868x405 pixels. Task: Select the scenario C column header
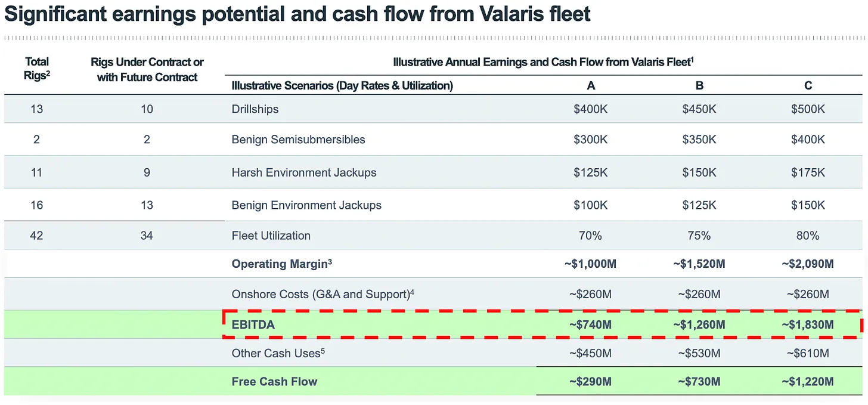pyautogui.click(x=808, y=85)
